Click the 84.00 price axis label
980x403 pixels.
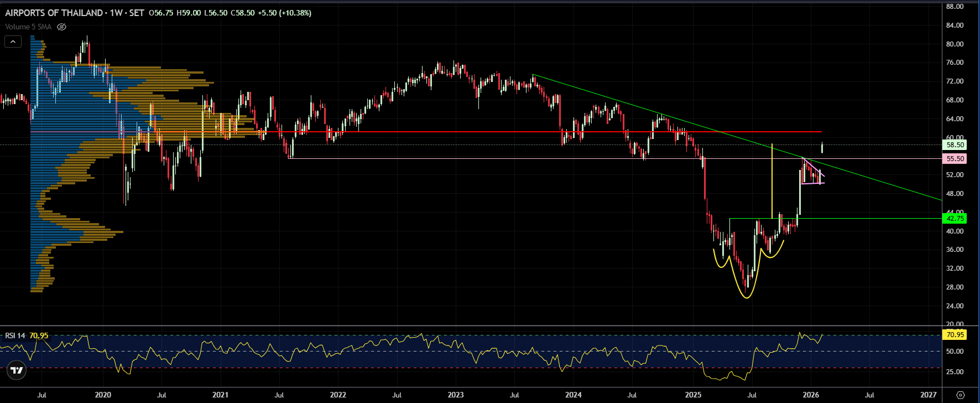pos(955,25)
